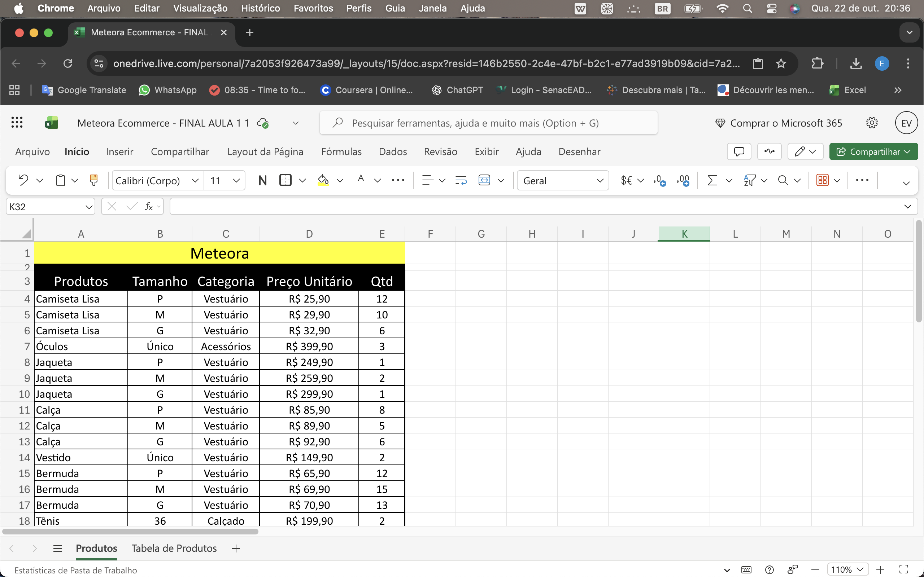This screenshot has width=924, height=577.
Task: Bookmark this page with star icon
Action: coord(781,63)
